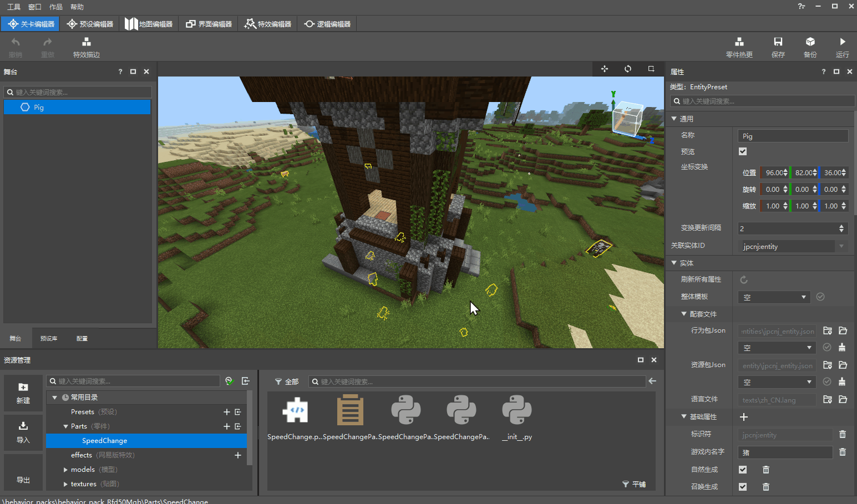This screenshot has height=504, width=857.
Task: Add a new preset with Presets plus icon
Action: 226,412
